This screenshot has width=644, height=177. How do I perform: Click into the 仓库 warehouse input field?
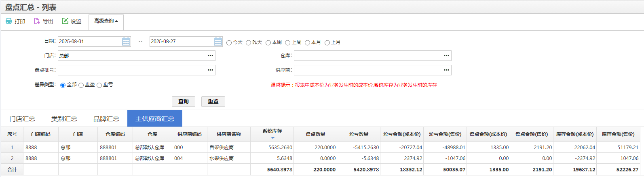coord(367,56)
